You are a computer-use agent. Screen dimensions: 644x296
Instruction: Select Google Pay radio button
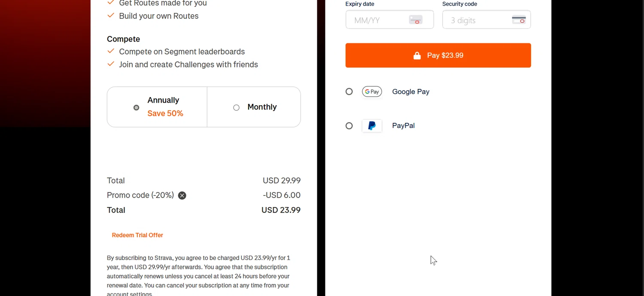(349, 92)
